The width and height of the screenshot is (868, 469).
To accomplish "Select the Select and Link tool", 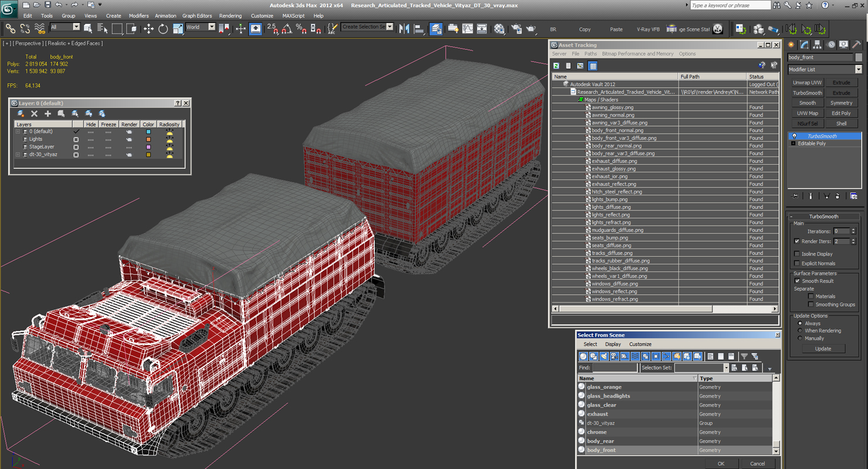I will click(x=11, y=29).
